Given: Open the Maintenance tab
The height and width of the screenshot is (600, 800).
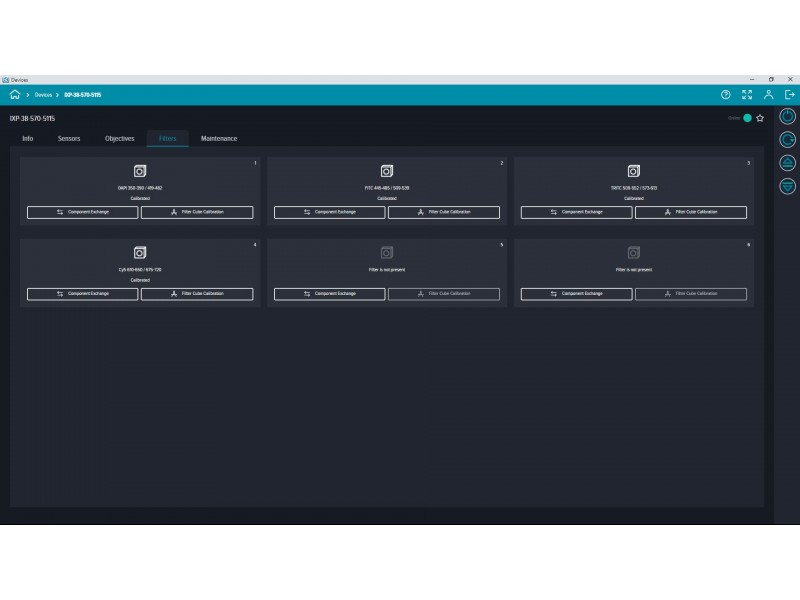Looking at the screenshot, I should 219,138.
